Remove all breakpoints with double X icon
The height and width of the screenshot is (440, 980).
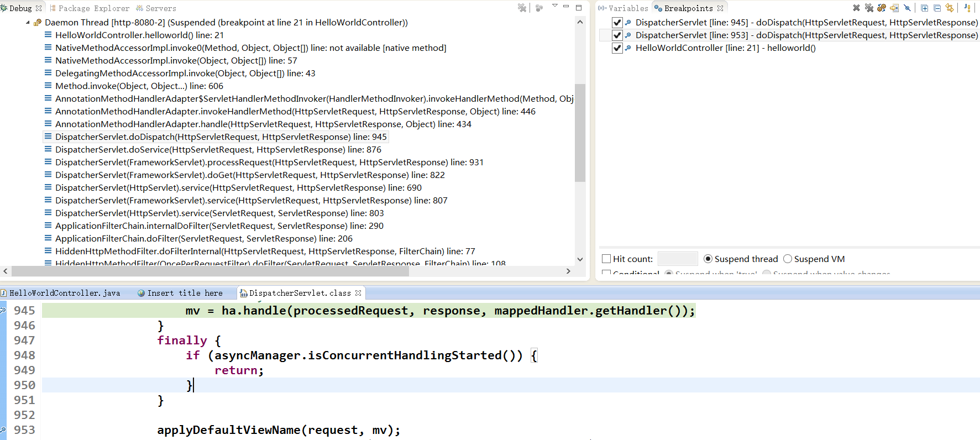(869, 8)
